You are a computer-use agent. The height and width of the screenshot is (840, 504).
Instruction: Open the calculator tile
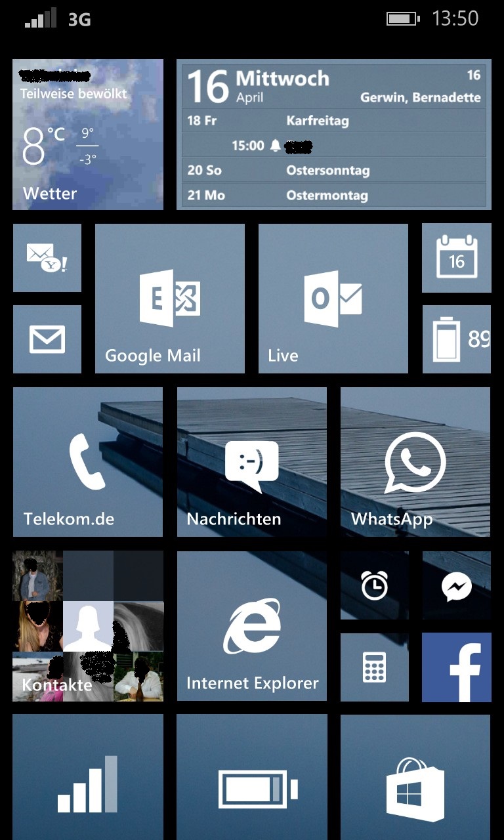[x=375, y=667]
